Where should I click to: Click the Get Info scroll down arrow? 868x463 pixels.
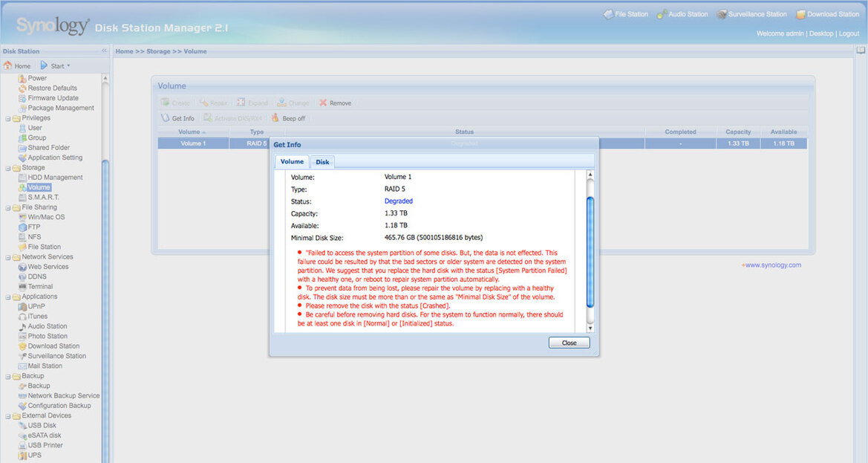pos(590,328)
